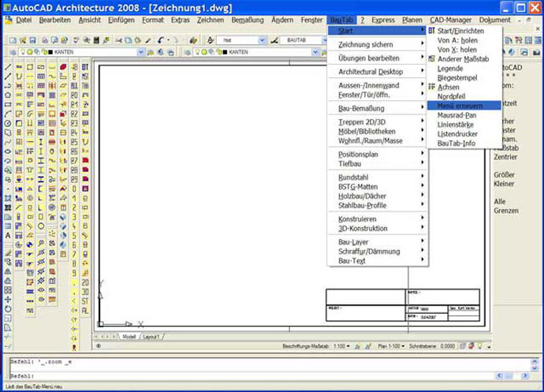Open the text style dropdown
The height and width of the screenshot is (392, 544).
pyautogui.click(x=263, y=40)
